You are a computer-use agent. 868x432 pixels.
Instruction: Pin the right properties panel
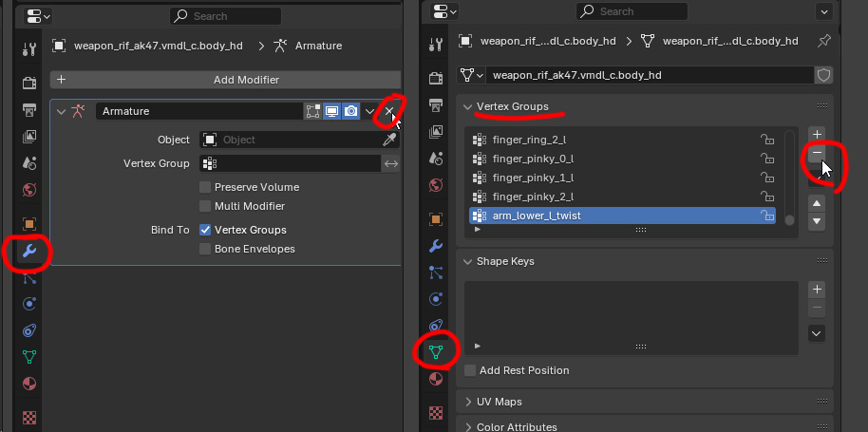point(824,42)
